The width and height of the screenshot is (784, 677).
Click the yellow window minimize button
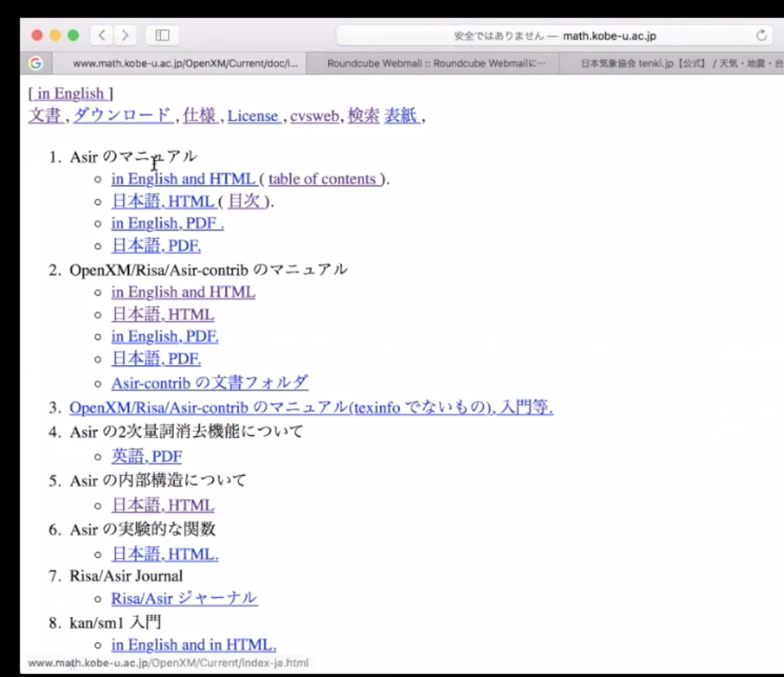pyautogui.click(x=55, y=35)
